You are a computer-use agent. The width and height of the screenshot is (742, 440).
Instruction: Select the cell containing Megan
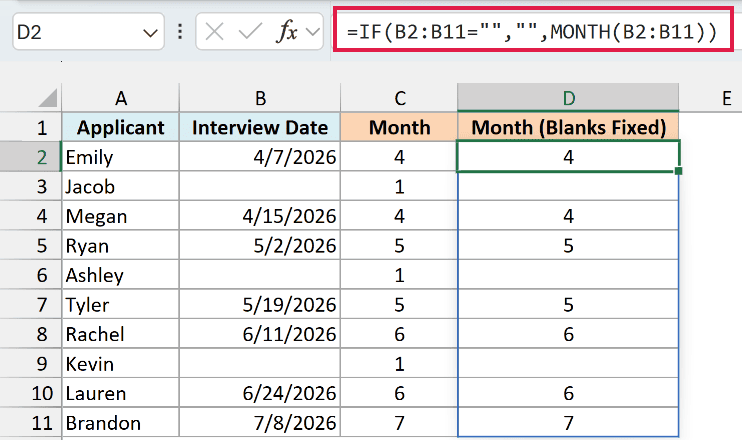click(x=121, y=216)
